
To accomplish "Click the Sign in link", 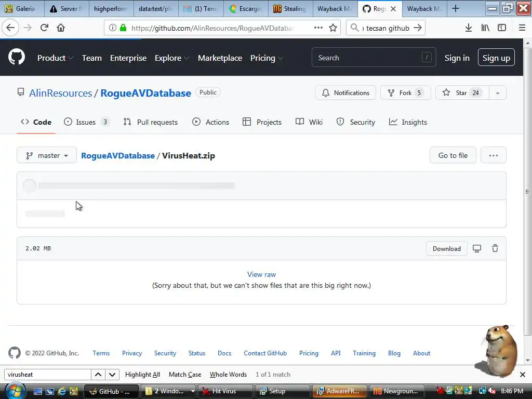I will (x=457, y=58).
